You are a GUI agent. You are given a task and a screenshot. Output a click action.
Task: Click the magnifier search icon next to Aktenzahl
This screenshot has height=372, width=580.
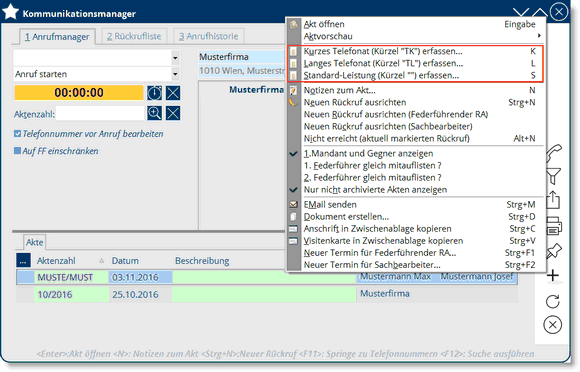(x=154, y=113)
